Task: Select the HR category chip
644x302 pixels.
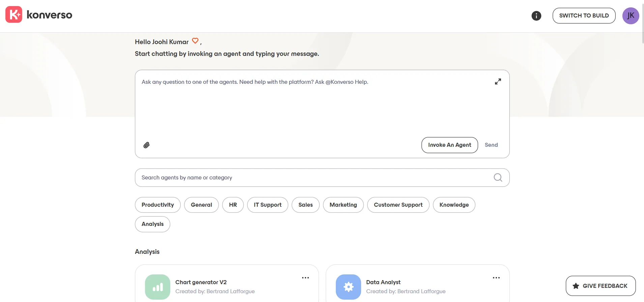Action: 233,205
